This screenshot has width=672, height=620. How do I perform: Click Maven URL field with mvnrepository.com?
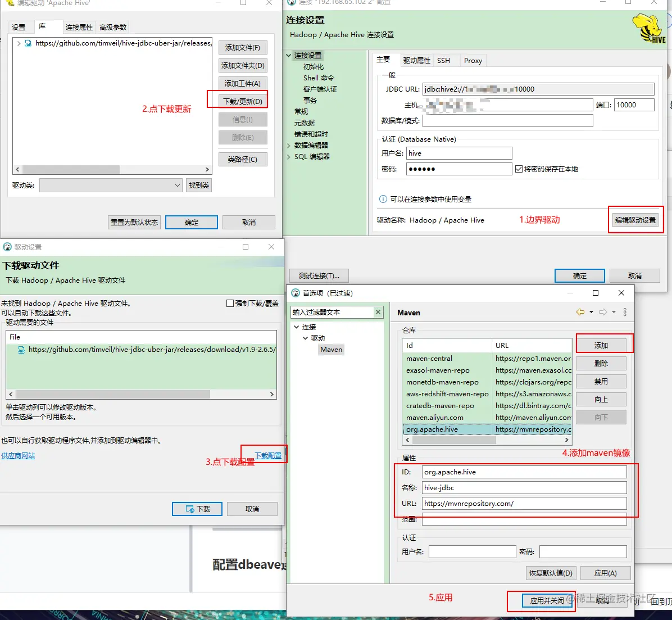point(524,504)
